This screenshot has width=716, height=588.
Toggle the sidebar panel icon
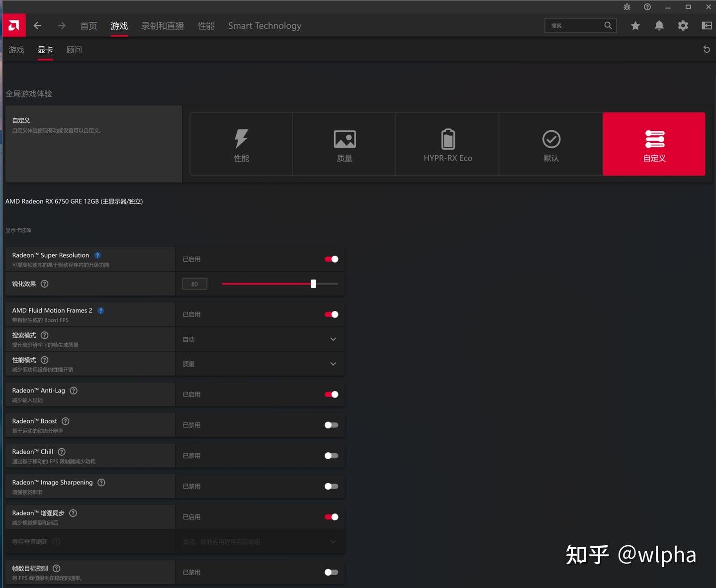click(707, 26)
